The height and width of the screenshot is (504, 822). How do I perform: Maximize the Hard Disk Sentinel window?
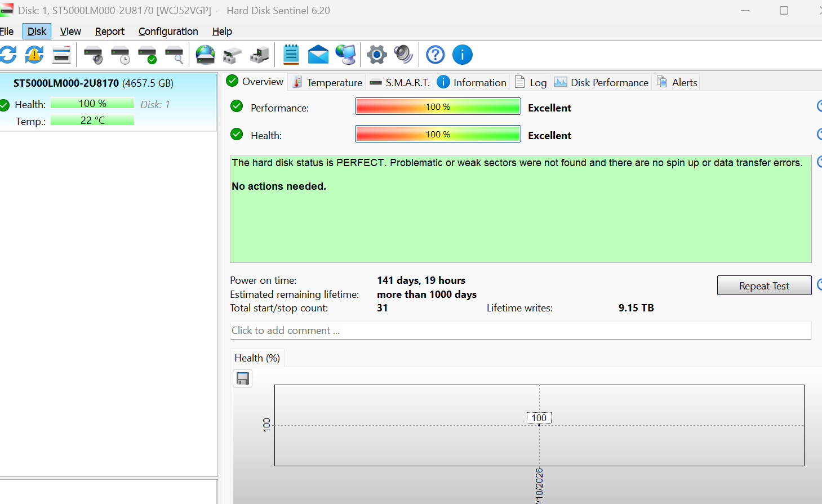[784, 11]
